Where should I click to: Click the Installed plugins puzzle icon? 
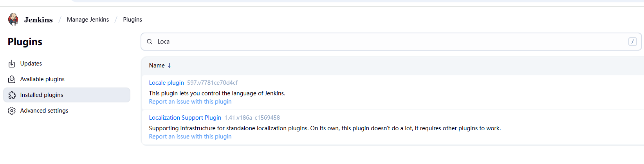(x=12, y=95)
